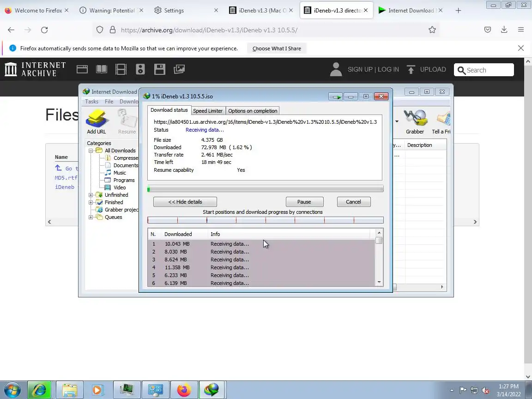
Task: Click the overall download progress bar
Action: click(x=266, y=188)
